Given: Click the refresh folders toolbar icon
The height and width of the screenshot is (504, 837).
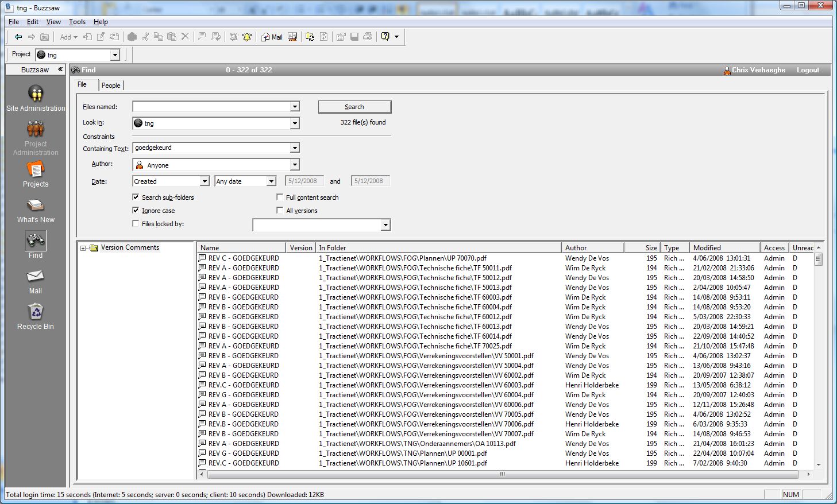Looking at the screenshot, I should pyautogui.click(x=310, y=37).
